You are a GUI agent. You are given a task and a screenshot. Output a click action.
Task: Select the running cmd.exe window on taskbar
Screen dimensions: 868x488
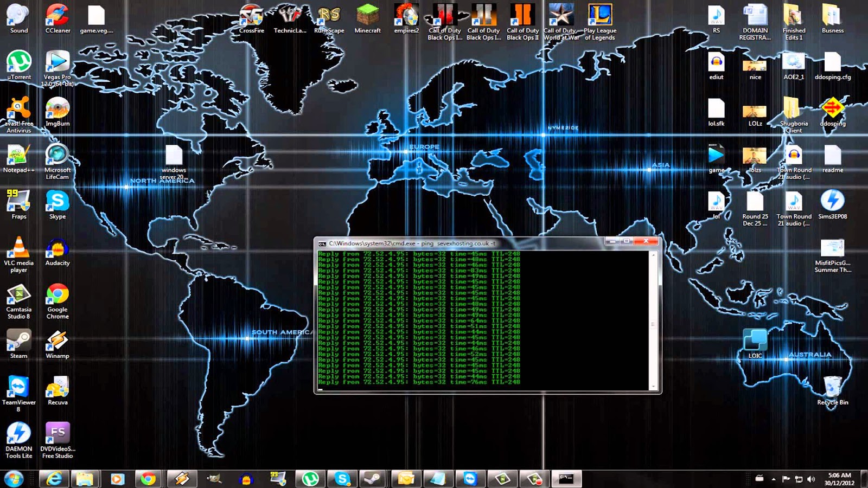tap(565, 478)
